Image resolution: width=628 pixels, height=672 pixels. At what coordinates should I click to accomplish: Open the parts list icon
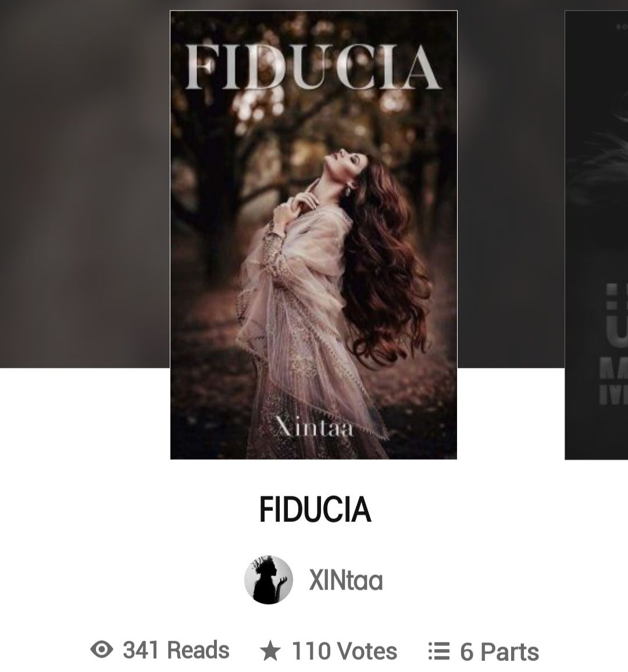coord(439,651)
